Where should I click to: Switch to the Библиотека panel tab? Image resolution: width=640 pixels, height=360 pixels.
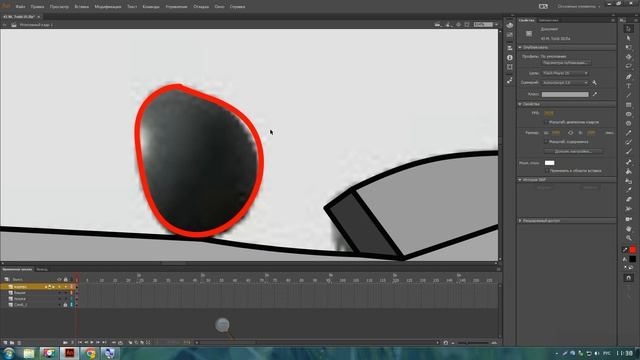click(548, 20)
